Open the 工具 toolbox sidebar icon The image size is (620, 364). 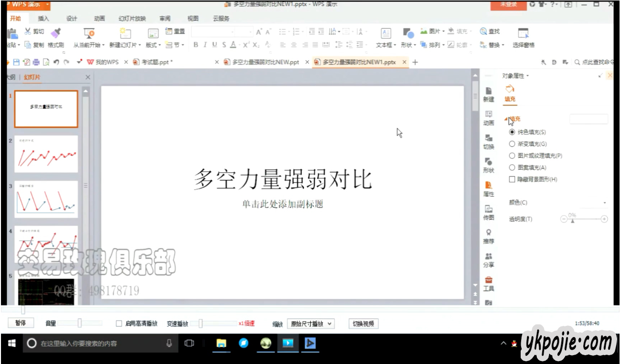(488, 280)
